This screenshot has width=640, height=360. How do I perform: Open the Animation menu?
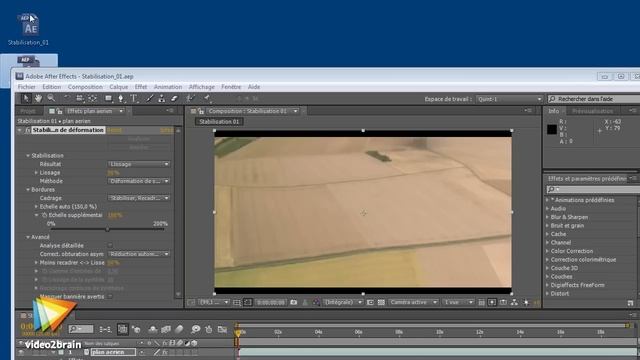coord(168,87)
